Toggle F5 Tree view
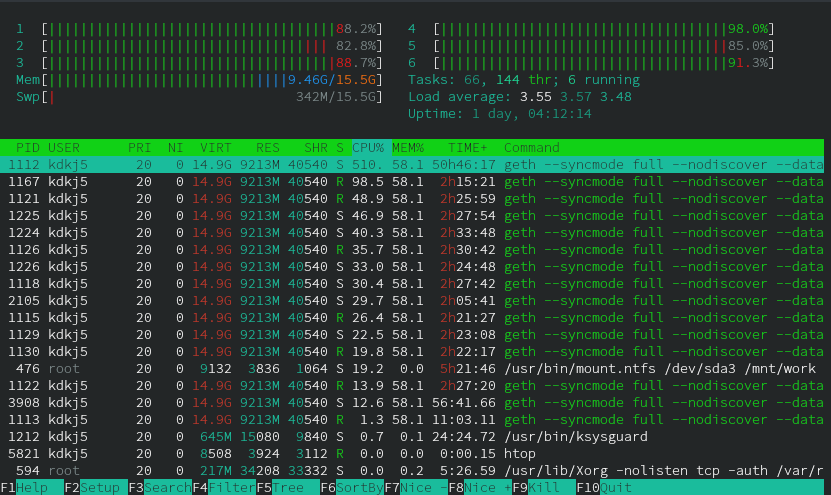Image resolution: width=831 pixels, height=495 pixels. [x=288, y=488]
